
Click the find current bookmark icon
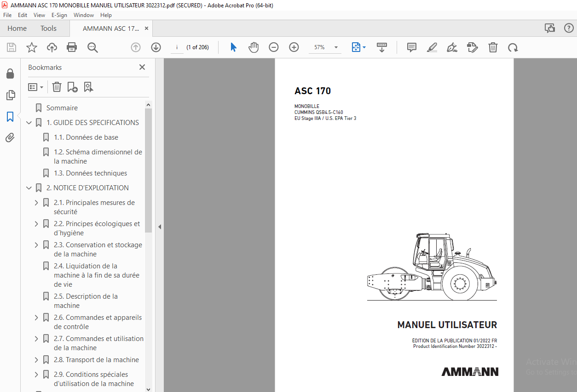(88, 87)
